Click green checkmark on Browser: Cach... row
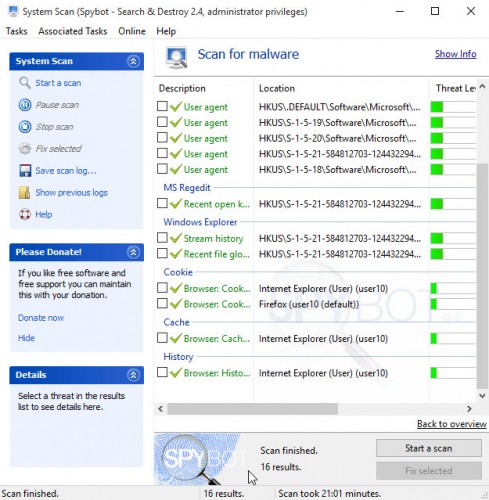This screenshot has width=489, height=500. point(176,338)
